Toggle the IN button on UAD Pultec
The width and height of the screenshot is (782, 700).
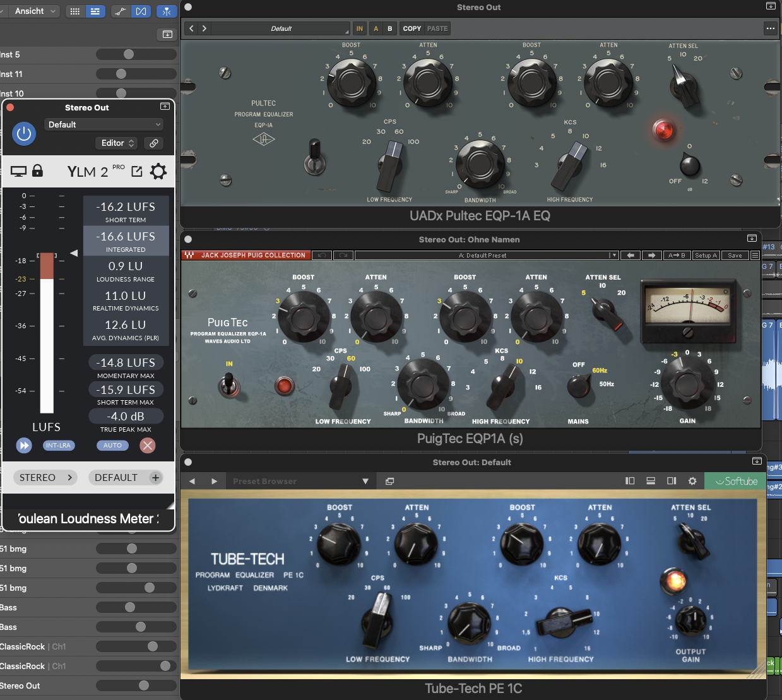point(359,28)
